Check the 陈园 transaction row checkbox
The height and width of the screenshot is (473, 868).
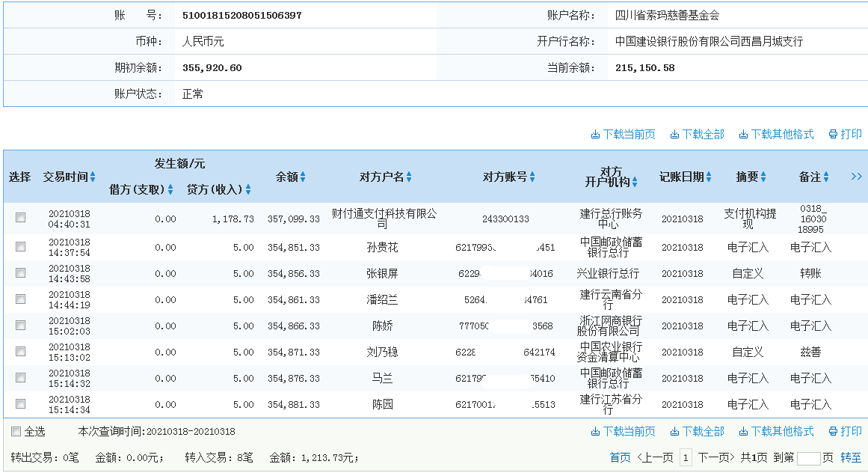21,404
